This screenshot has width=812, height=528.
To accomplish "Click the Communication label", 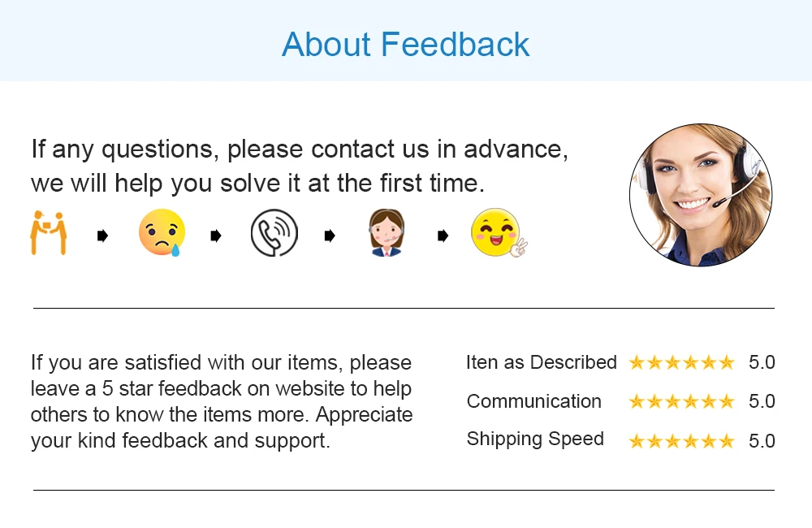I will [534, 401].
